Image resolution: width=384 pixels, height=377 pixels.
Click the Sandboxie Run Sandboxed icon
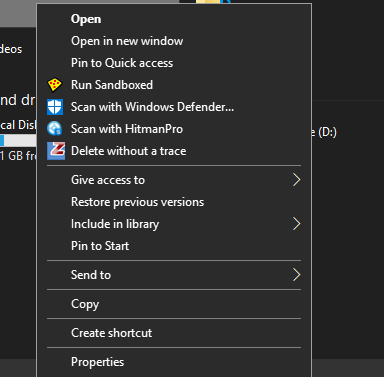55,85
